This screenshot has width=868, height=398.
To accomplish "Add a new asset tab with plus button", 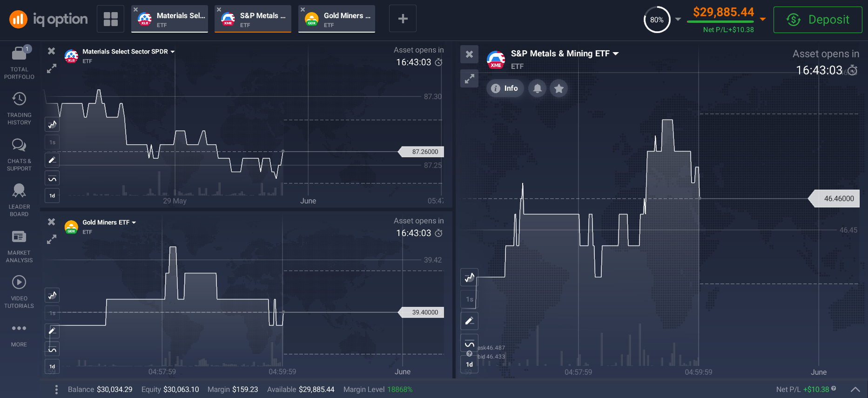I will (403, 19).
